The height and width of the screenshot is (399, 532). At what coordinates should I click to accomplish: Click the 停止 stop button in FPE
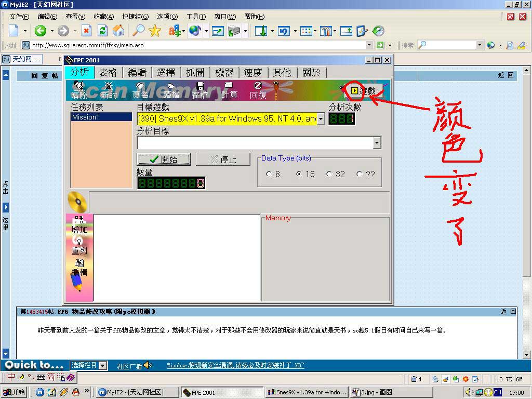tap(223, 159)
